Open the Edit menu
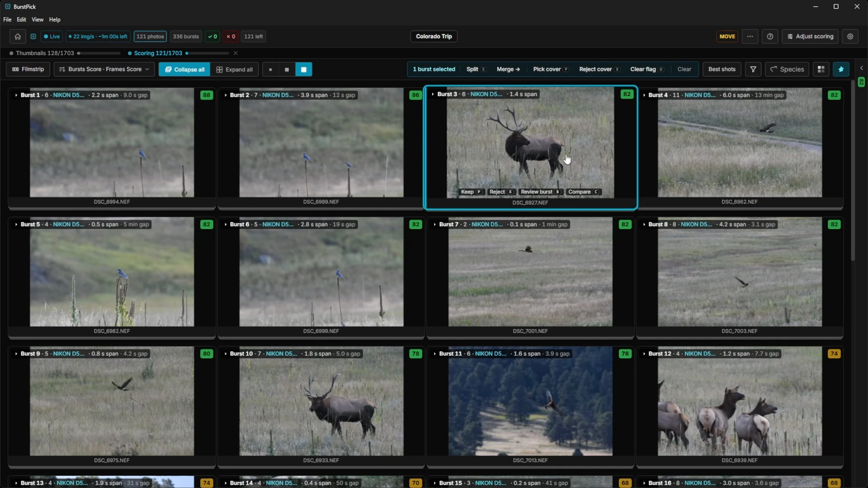Image resolution: width=868 pixels, height=488 pixels. (21, 20)
